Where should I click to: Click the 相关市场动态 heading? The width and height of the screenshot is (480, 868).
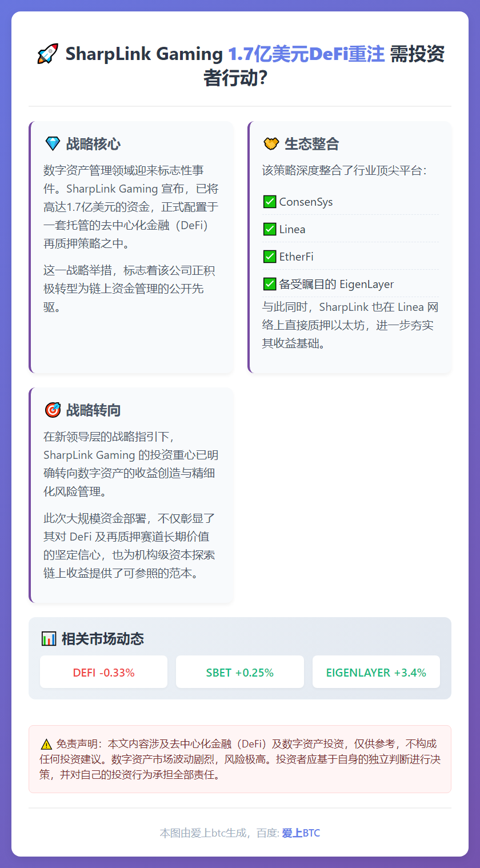click(102, 638)
